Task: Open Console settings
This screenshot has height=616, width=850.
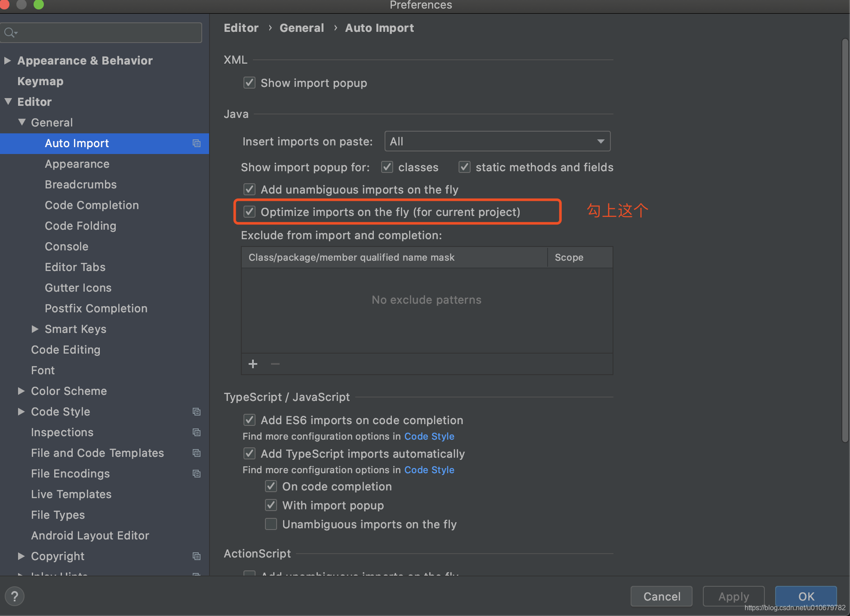Action: click(x=67, y=246)
